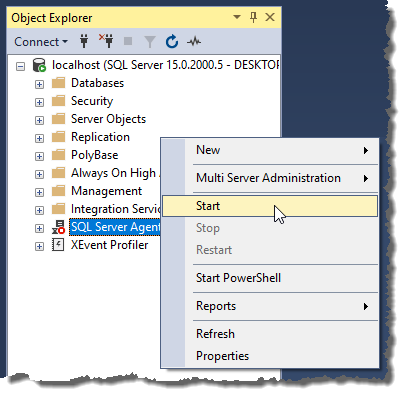The height and width of the screenshot is (396, 406).
Task: Open the Reports submenu
Action: 270,306
